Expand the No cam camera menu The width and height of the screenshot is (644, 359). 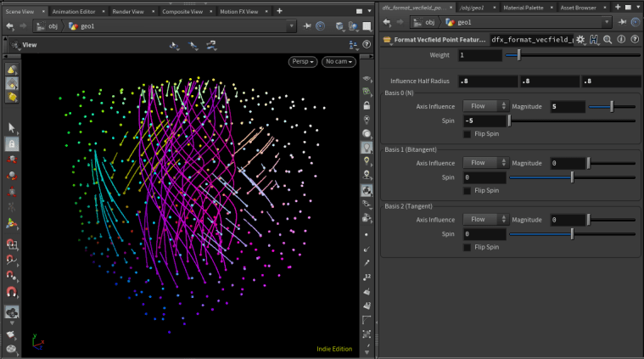(x=339, y=62)
